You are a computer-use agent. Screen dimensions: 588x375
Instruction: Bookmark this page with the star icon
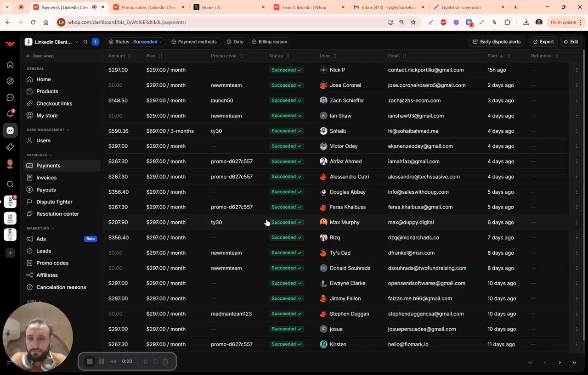[413, 22]
